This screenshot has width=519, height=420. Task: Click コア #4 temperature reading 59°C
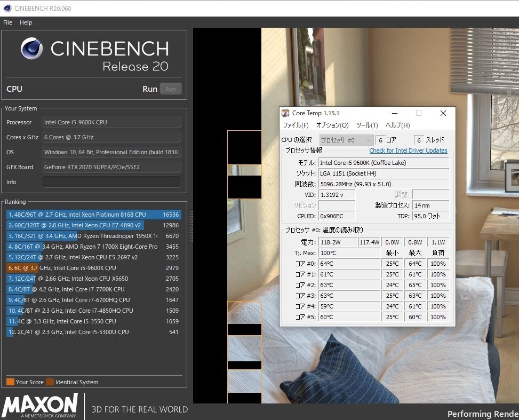[349, 306]
